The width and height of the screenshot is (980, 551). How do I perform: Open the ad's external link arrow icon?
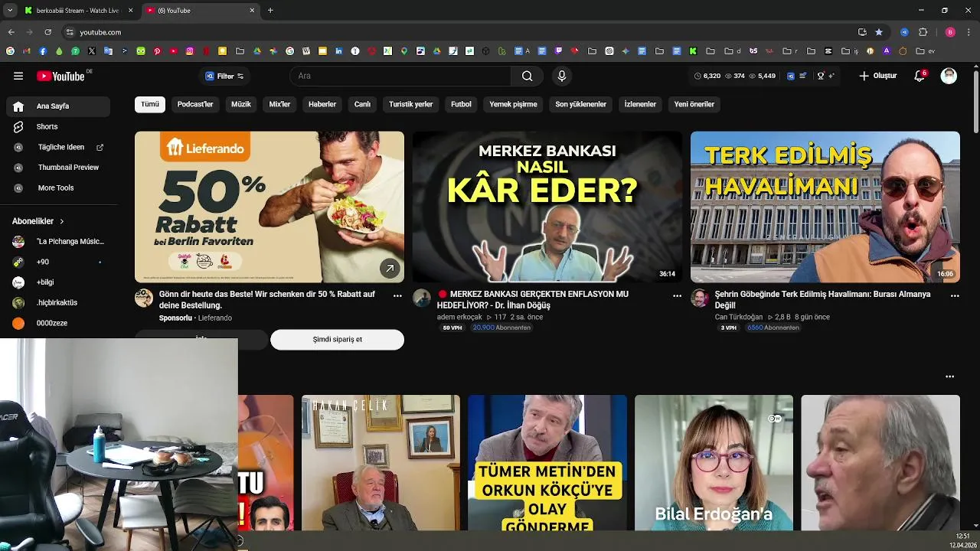(x=390, y=269)
